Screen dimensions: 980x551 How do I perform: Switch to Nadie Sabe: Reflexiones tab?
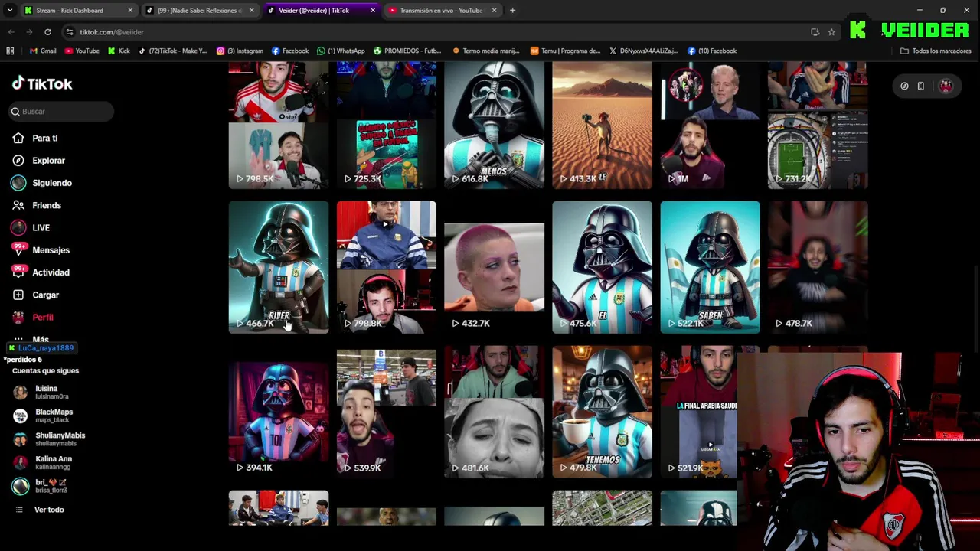[199, 11]
